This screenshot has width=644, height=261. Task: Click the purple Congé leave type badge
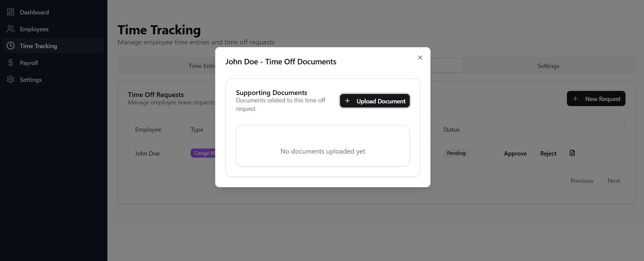click(203, 153)
